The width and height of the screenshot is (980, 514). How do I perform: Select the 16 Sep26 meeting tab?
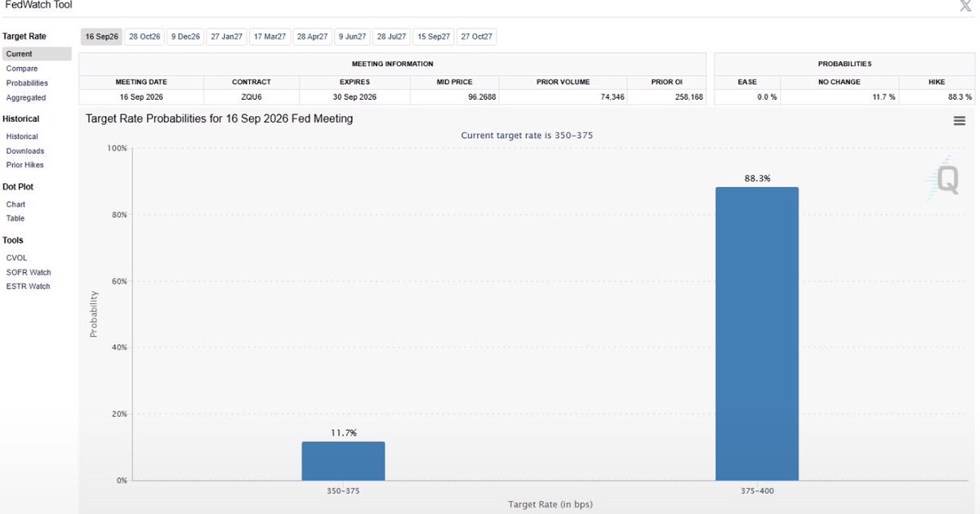click(x=102, y=37)
